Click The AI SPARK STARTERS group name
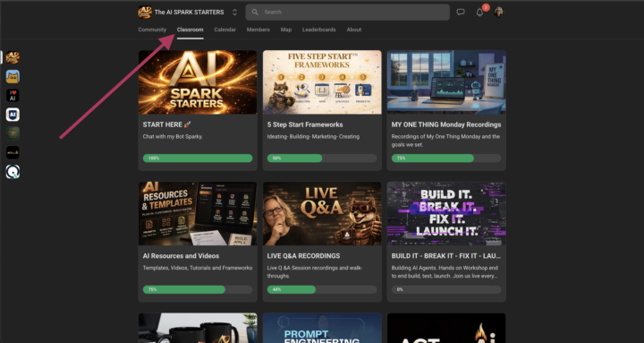The height and width of the screenshot is (343, 644). pyautogui.click(x=190, y=13)
